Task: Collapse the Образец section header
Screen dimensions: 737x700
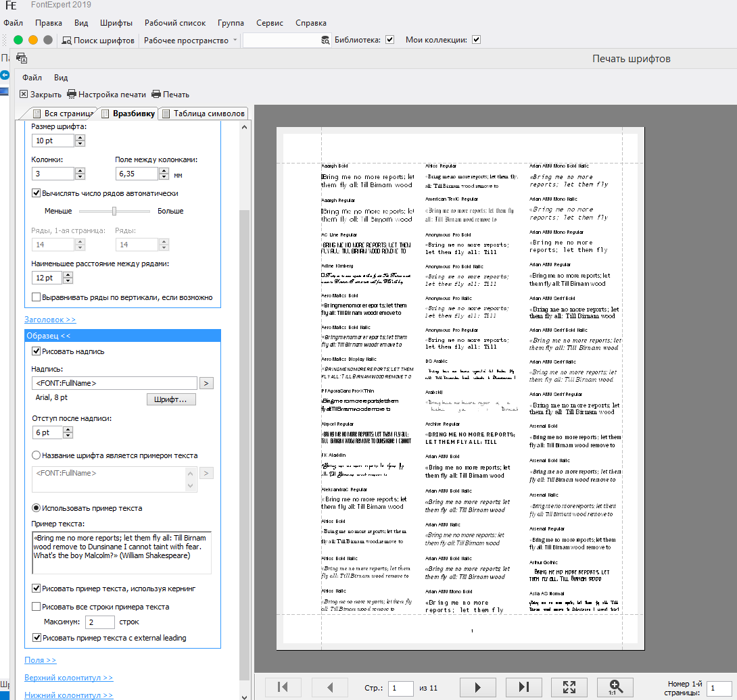Action: point(49,336)
